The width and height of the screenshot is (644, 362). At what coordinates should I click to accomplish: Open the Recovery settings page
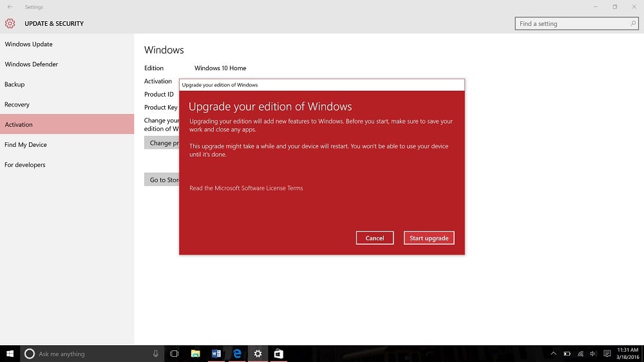(67, 104)
